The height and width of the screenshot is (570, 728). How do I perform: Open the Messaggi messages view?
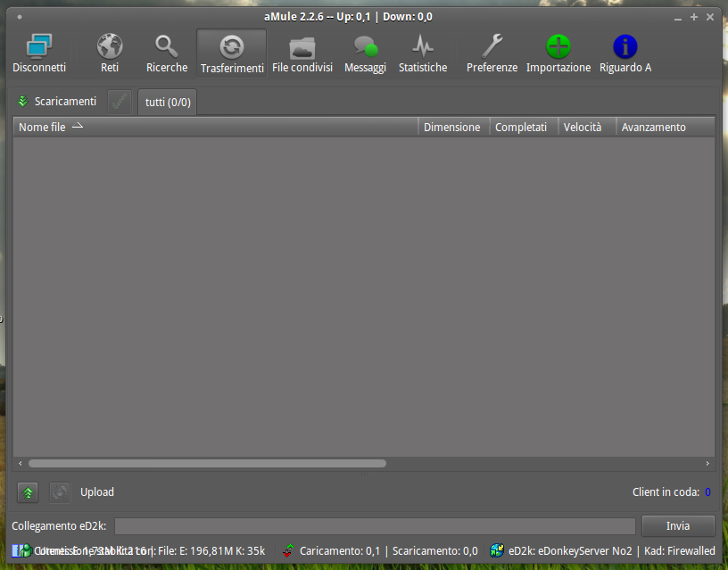(366, 54)
